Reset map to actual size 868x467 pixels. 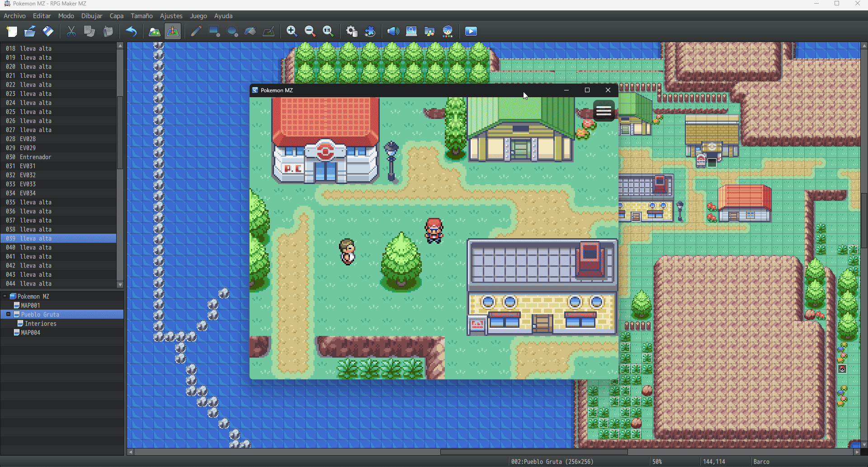(x=328, y=31)
